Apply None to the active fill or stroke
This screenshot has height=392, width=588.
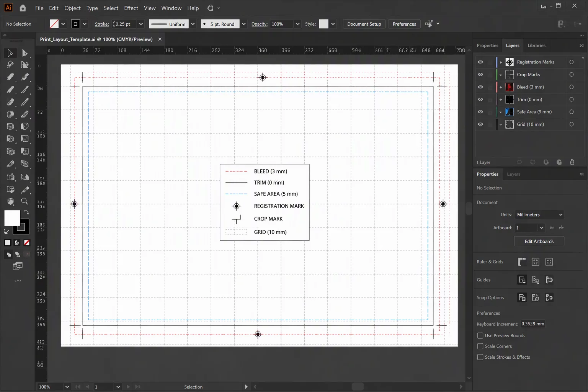(27, 243)
